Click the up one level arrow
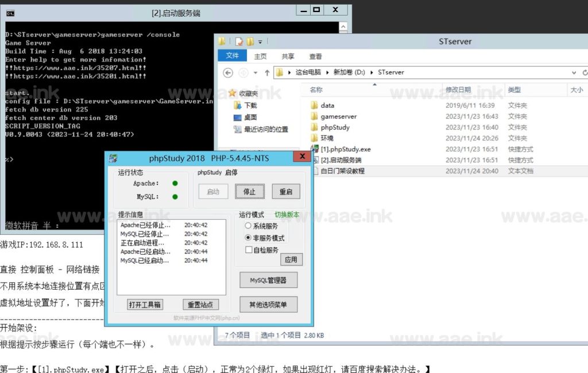588x373 pixels. click(x=267, y=73)
